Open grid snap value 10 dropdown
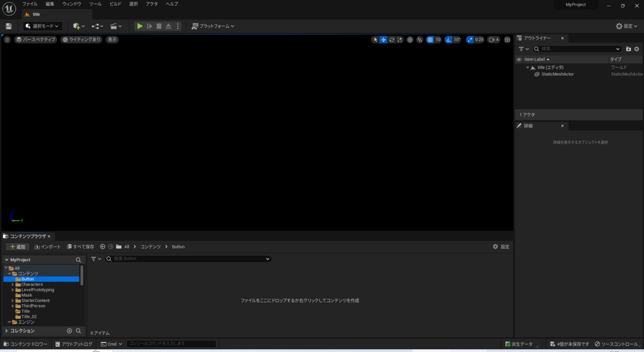This screenshot has width=644, height=352. click(x=438, y=40)
